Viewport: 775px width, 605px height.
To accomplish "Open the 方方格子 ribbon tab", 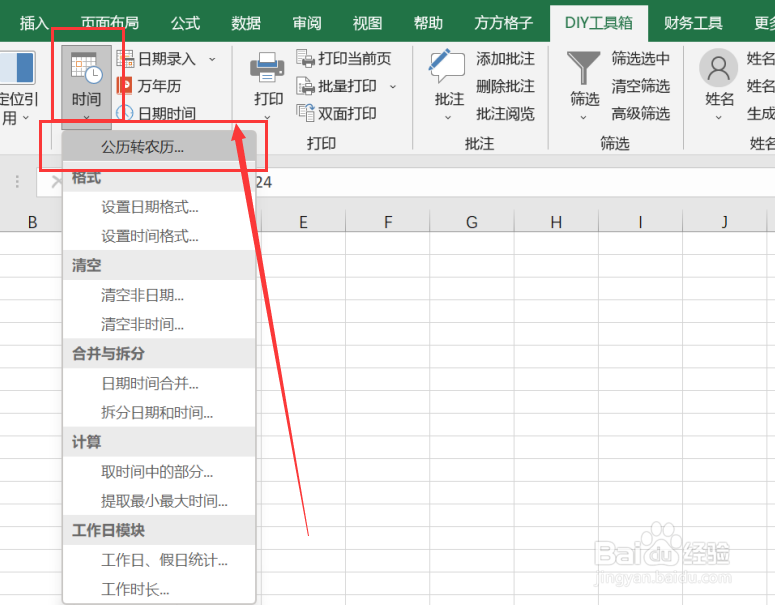I will point(504,23).
